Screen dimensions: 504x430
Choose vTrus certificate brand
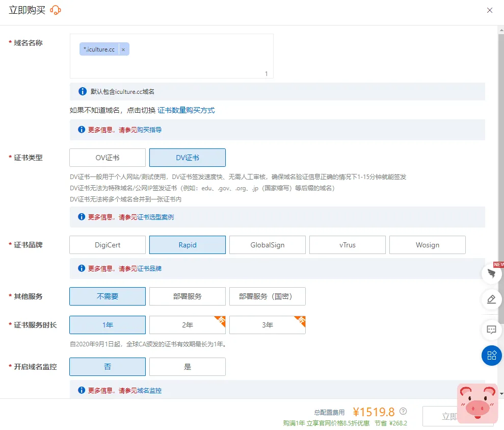pos(348,245)
